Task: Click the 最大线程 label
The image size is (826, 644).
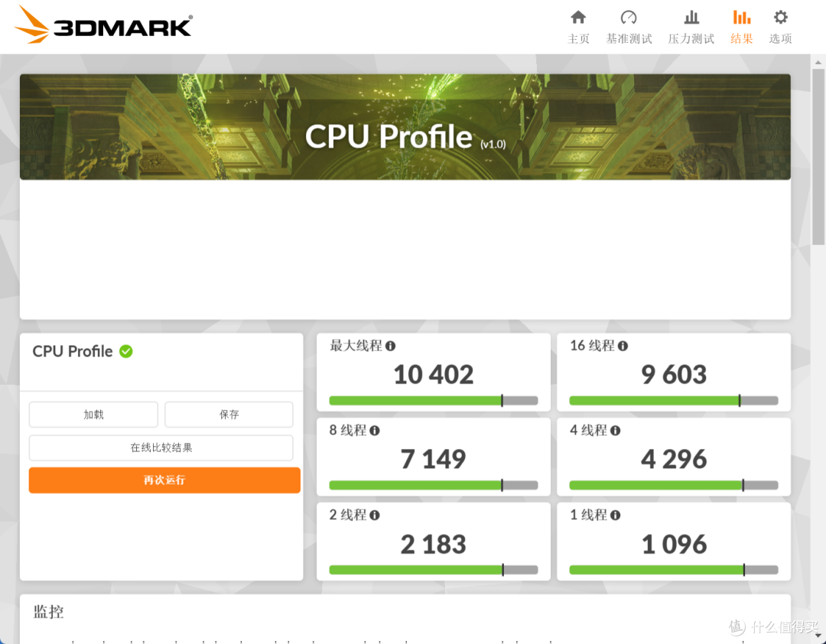Action: (356, 346)
